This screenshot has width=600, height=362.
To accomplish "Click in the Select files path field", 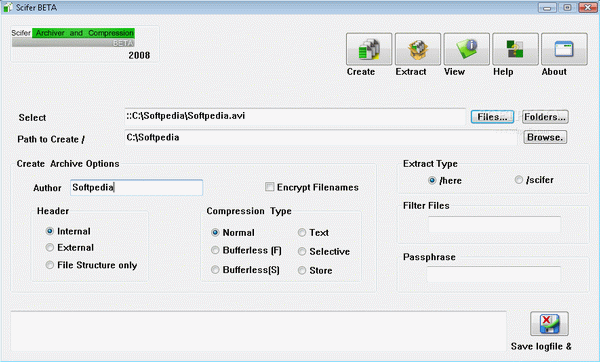I will 295,116.
